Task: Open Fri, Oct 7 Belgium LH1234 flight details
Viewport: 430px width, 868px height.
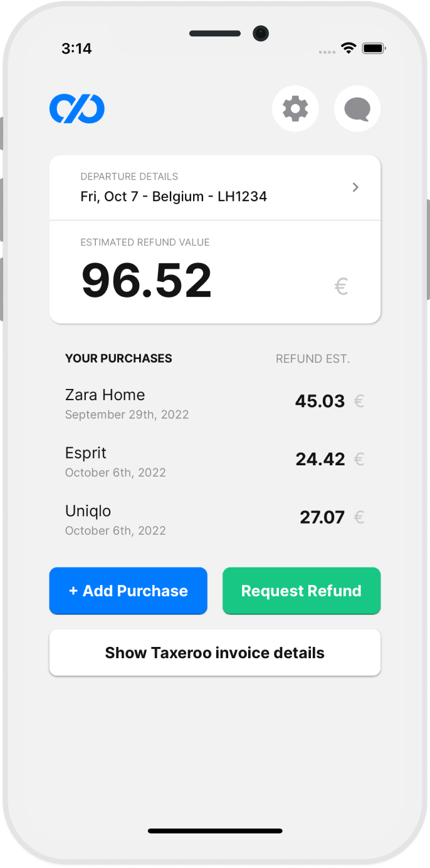Action: pyautogui.click(x=174, y=195)
